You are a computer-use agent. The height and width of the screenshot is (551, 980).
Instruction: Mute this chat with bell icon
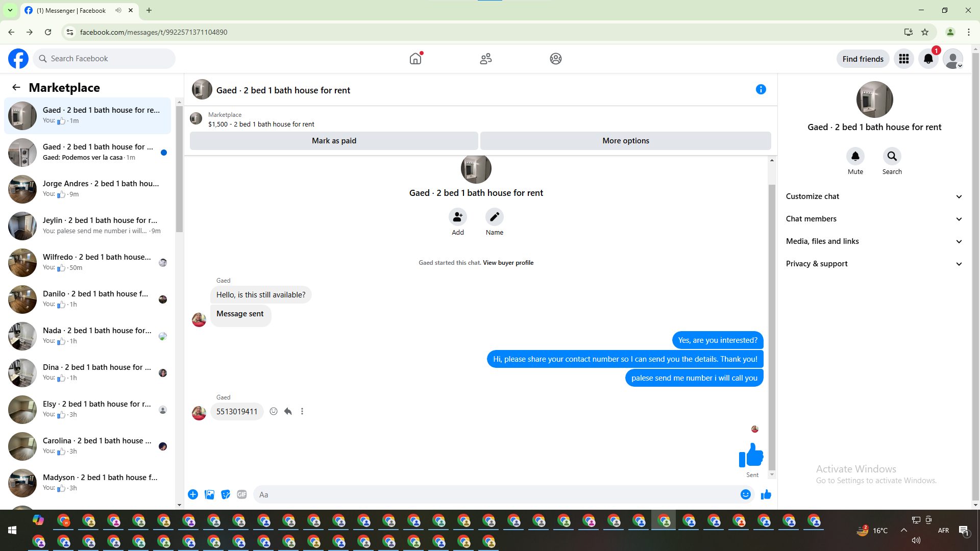(x=855, y=156)
